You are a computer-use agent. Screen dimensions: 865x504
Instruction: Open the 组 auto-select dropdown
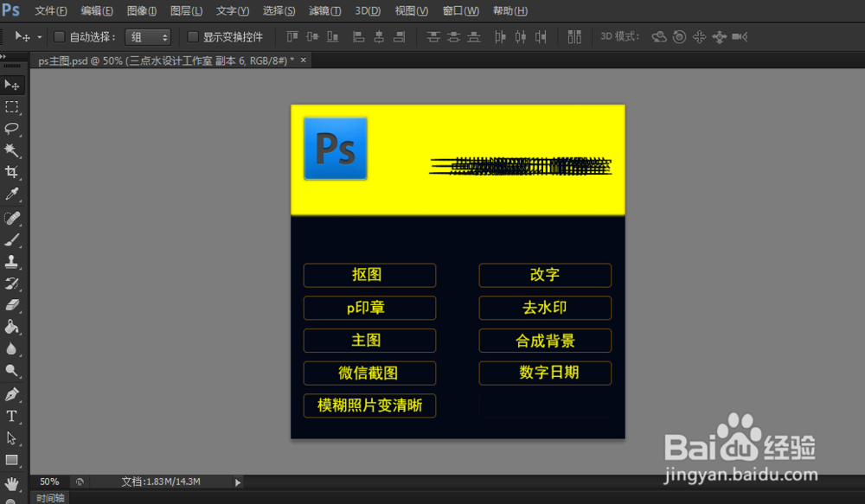click(x=148, y=37)
